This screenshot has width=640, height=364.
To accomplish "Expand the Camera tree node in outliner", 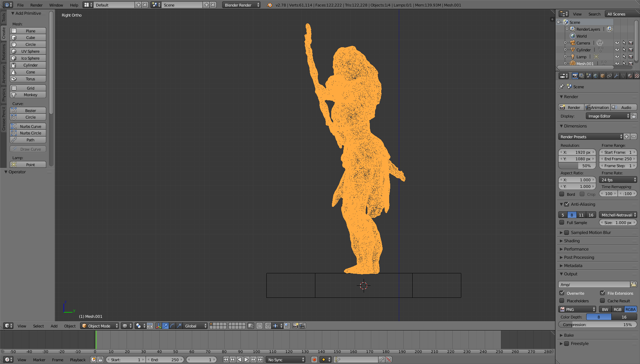I will tap(565, 43).
